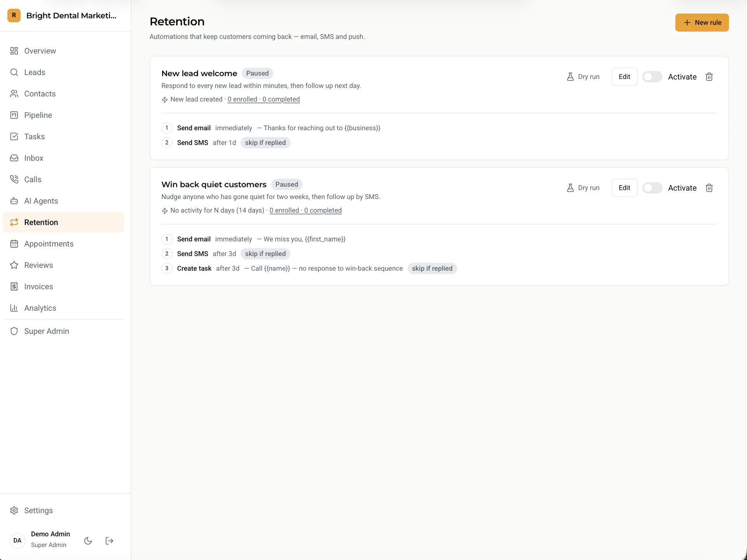Viewport: 747px width, 560px height.
Task: Click the Tasks checkbox icon
Action: (14, 136)
